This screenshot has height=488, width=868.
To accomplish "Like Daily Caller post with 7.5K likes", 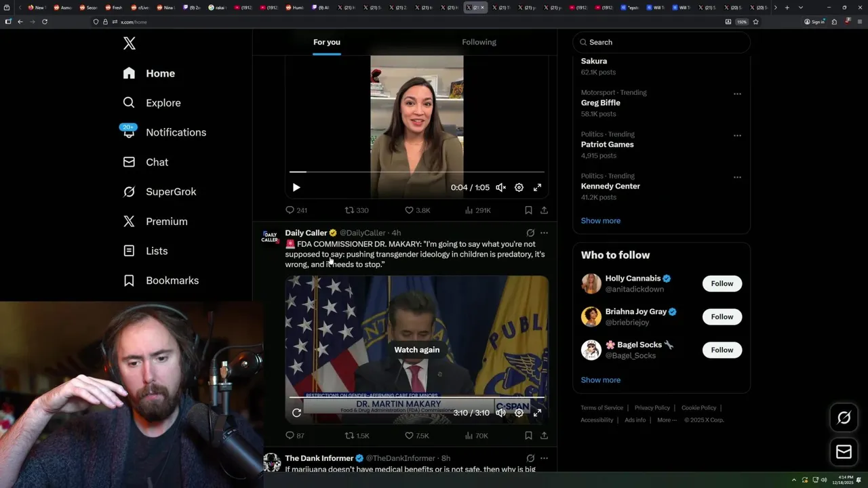I will coord(417,436).
